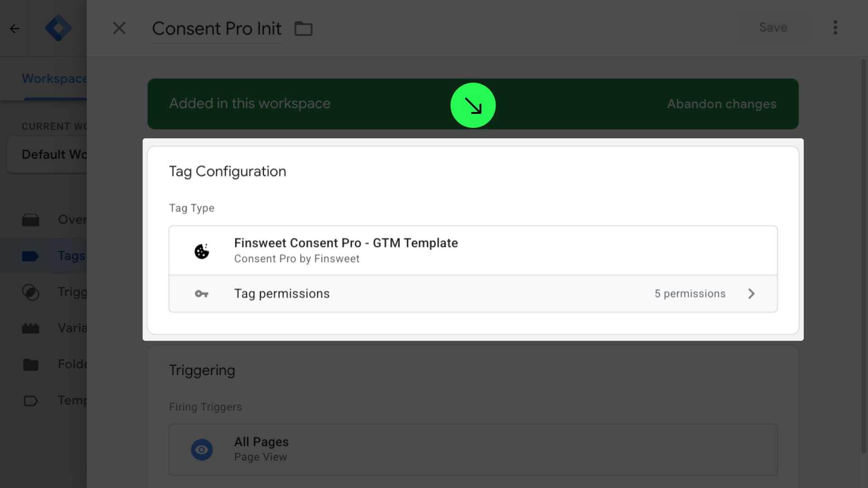Viewport: 868px width, 488px height.
Task: Click the key icon for Tag permissions
Action: pos(202,294)
